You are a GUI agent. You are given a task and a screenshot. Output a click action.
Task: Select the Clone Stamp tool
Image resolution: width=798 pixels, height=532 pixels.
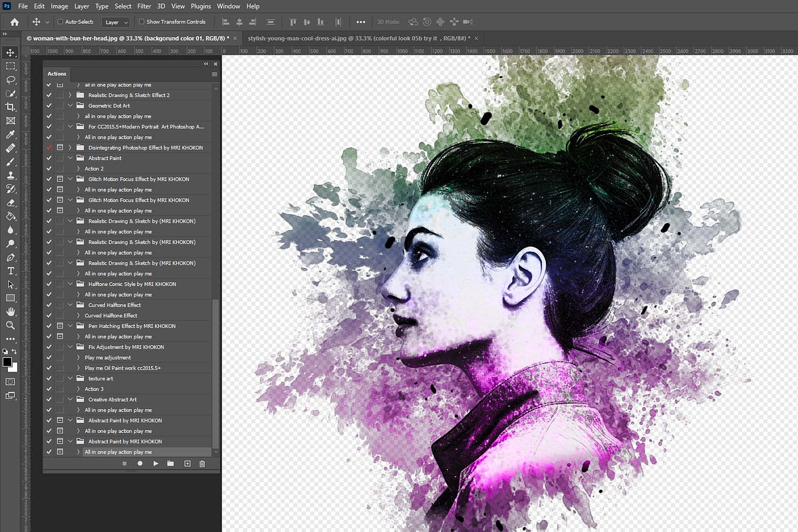(x=11, y=176)
